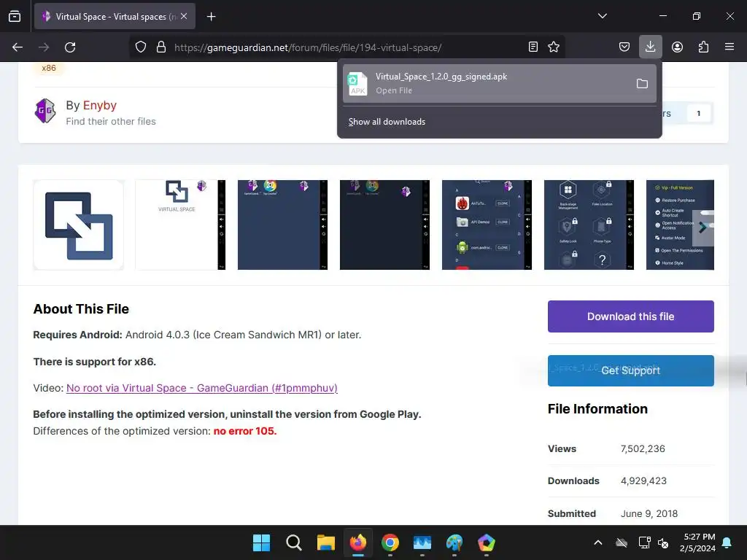Open No root via Virtual Space video link
The image size is (747, 560).
pyautogui.click(x=202, y=388)
